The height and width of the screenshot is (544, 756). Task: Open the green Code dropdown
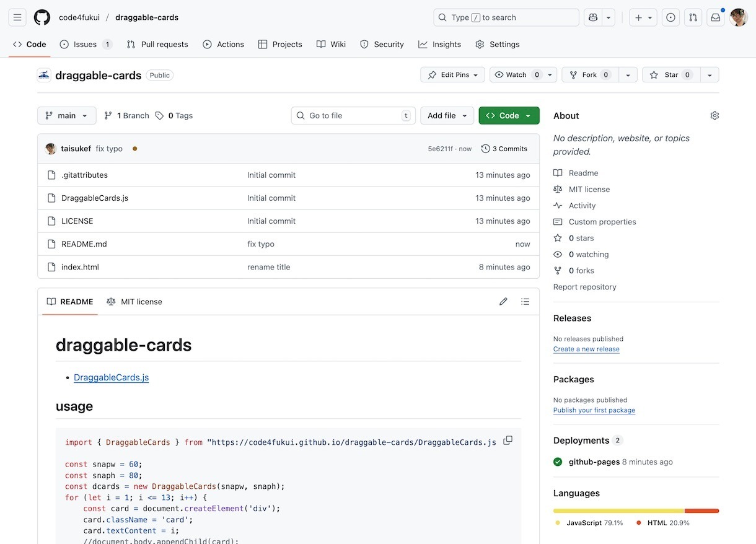pyautogui.click(x=509, y=116)
